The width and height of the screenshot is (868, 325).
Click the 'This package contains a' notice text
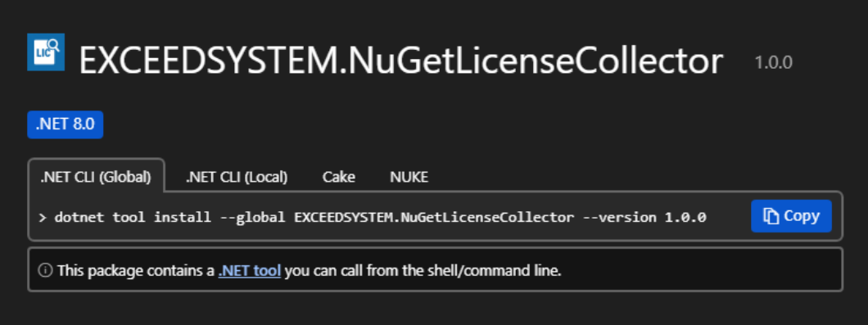click(136, 271)
